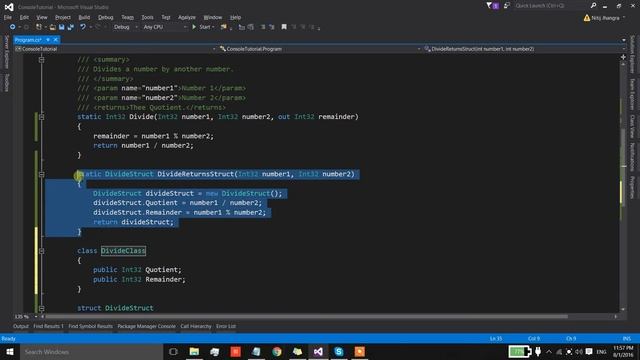This screenshot has width=640, height=360.
Task: Open the Nitij Jhangra account dropdown
Action: (605, 18)
